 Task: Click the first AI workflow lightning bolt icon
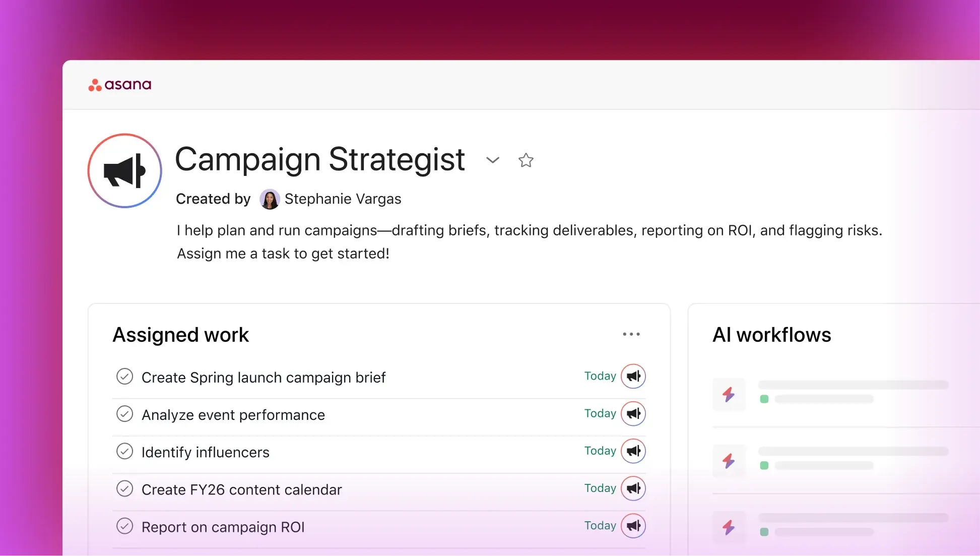click(729, 394)
